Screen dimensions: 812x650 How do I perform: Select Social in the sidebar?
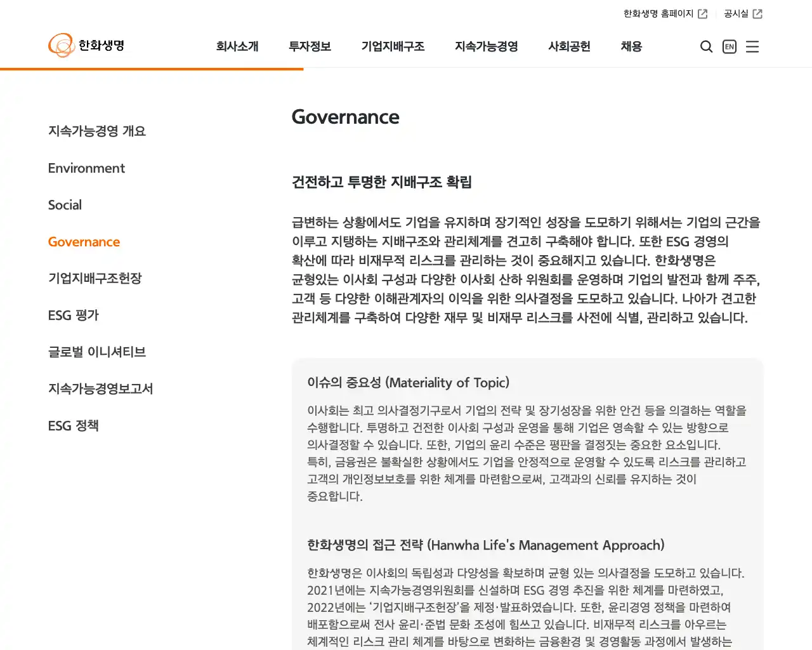[x=65, y=205]
